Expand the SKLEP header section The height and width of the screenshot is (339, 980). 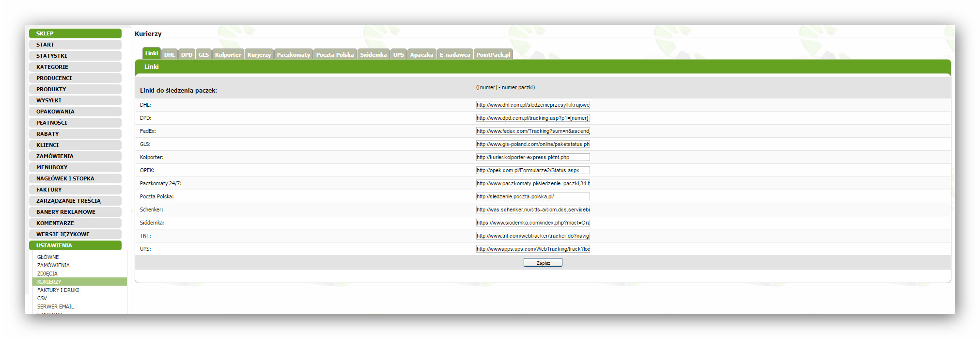coord(75,33)
